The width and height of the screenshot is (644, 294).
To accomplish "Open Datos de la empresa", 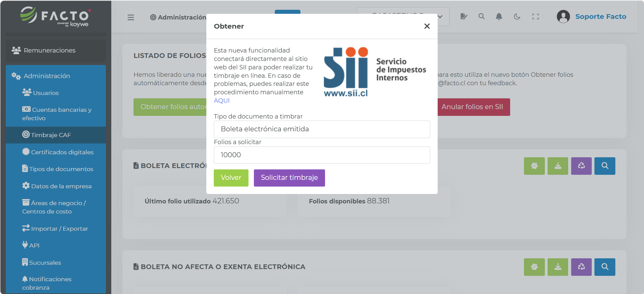I will click(x=56, y=186).
